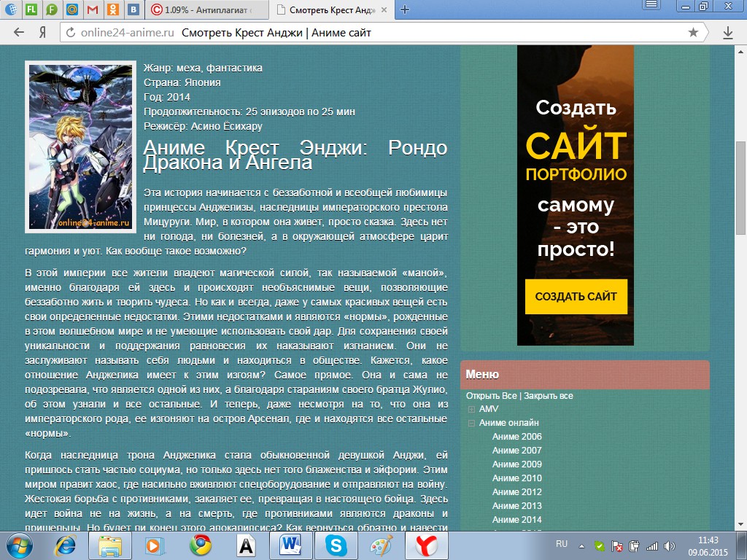This screenshot has height=560, width=747.
Task: Open the Аниме 2009 category
Action: 517,464
